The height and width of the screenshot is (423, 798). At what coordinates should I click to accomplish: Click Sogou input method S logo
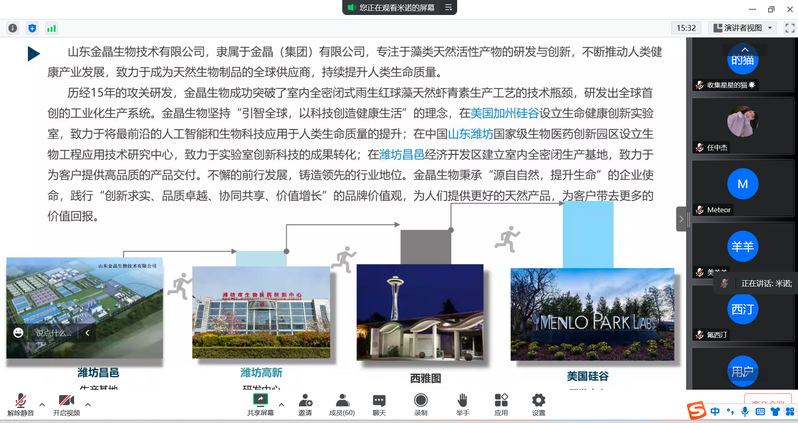click(697, 410)
